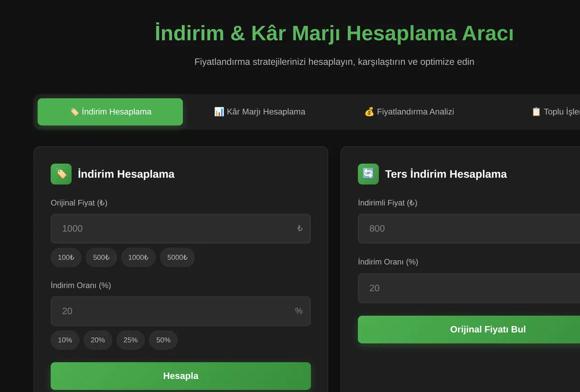Focus the left card's İndirim Oranı input showing %

pyautogui.click(x=181, y=311)
